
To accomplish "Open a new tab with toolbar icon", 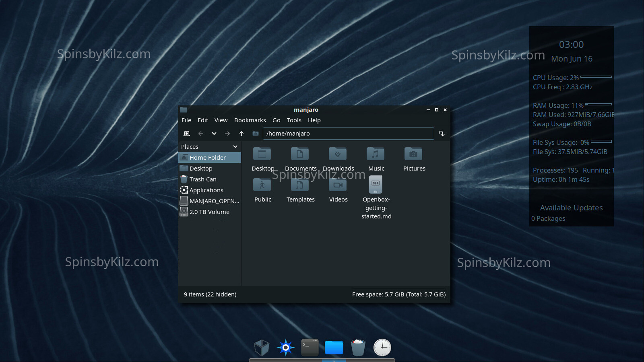I will pyautogui.click(x=187, y=134).
